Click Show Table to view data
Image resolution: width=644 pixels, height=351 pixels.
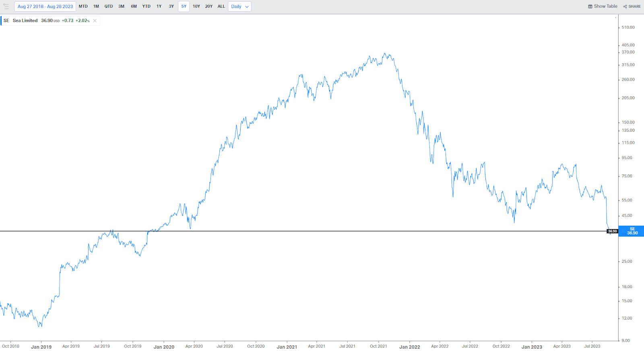(603, 6)
